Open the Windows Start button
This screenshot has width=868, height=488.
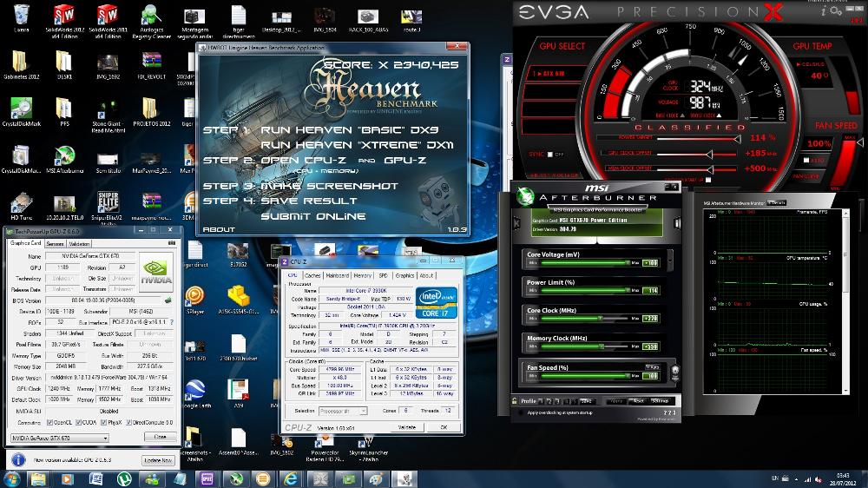tap(12, 478)
